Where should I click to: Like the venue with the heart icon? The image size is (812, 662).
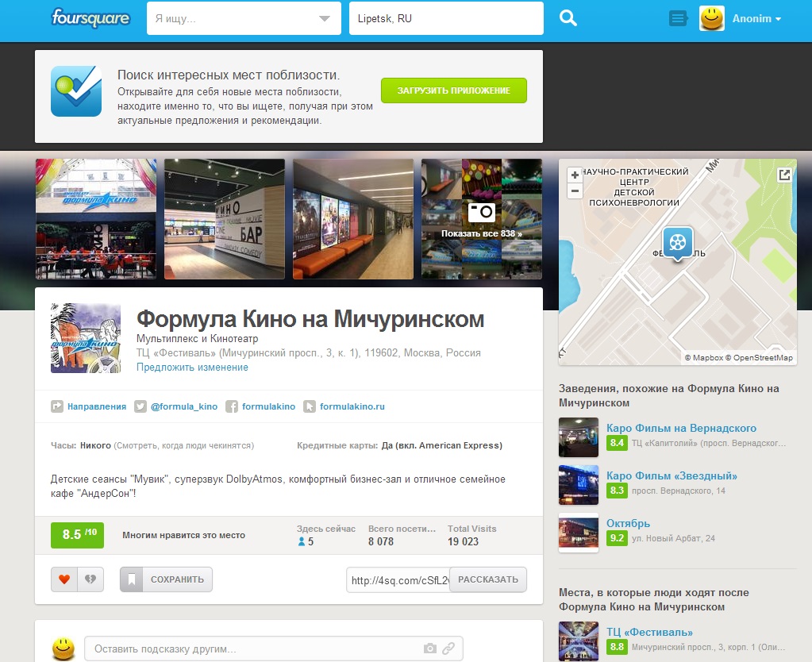click(64, 579)
